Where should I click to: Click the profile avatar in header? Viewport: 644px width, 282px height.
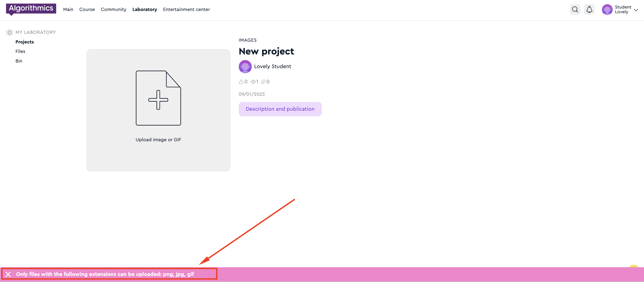(x=607, y=9)
